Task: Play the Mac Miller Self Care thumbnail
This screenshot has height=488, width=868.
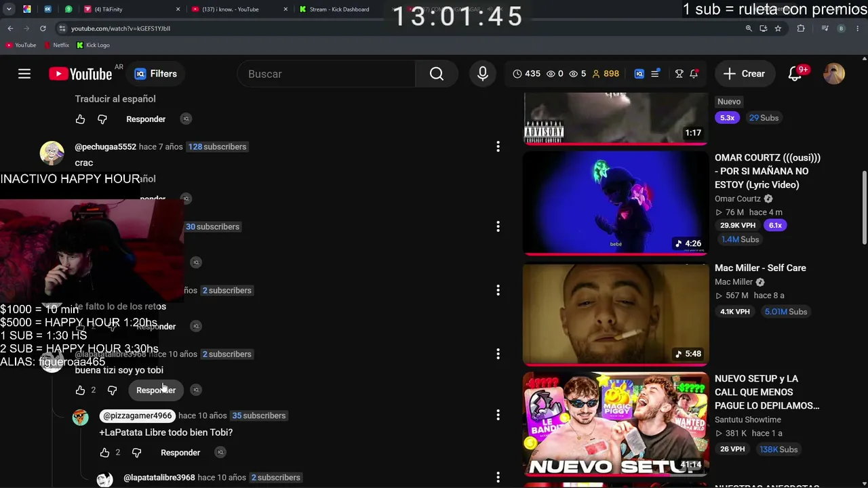Action: [x=616, y=314]
